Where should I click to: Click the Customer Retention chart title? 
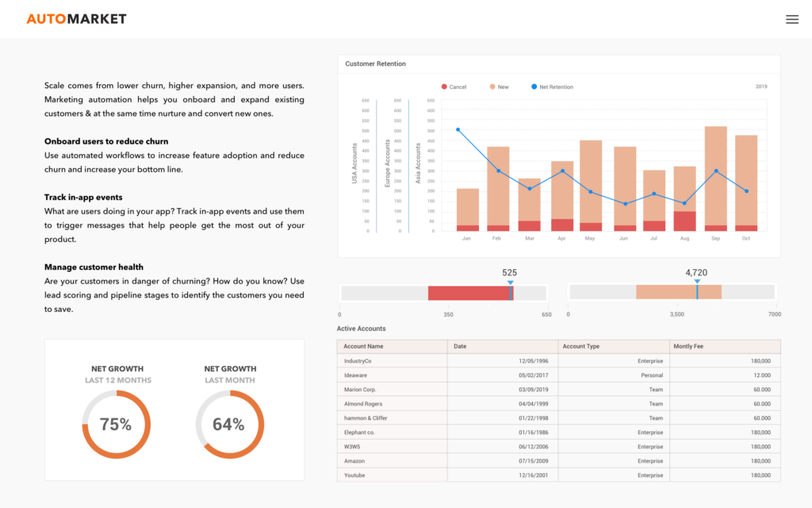pos(375,63)
